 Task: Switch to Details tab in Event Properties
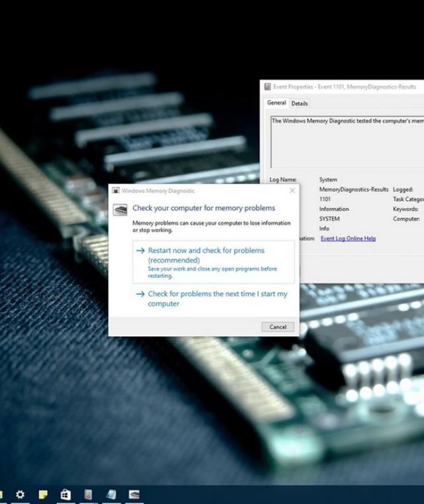click(299, 103)
